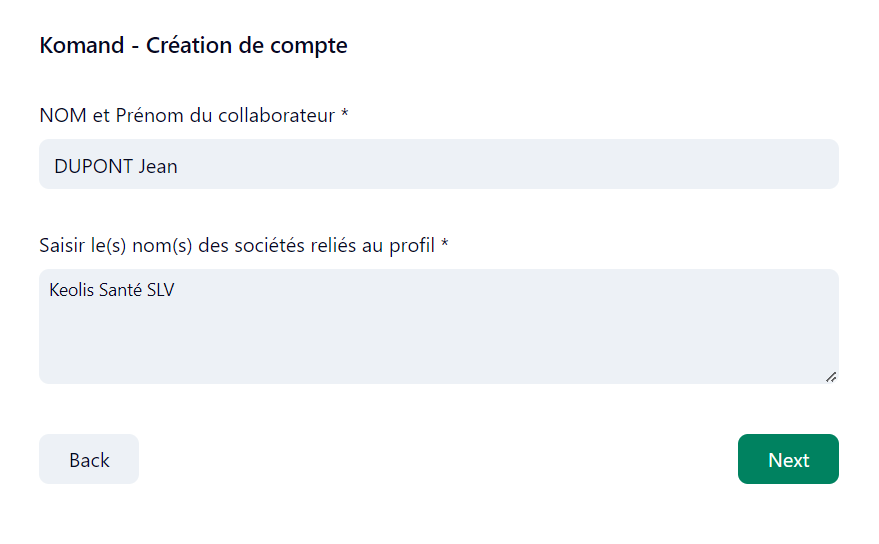Click 'Création de compte' in the title

[x=247, y=45]
